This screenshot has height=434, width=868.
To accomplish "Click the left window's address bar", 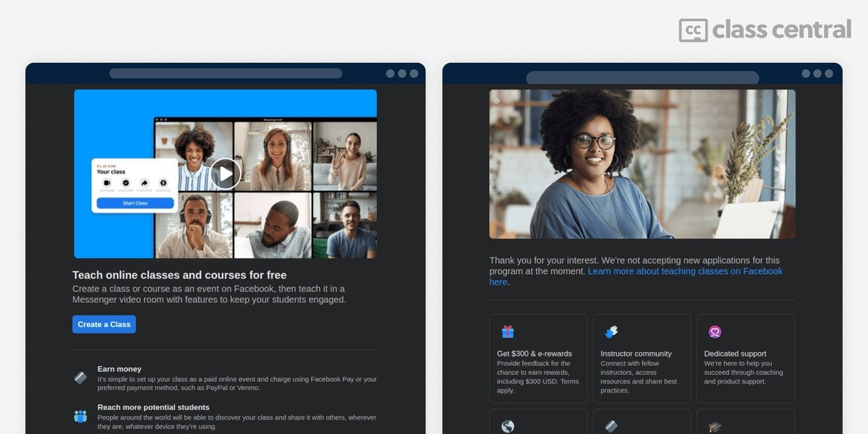I will pyautogui.click(x=226, y=73).
